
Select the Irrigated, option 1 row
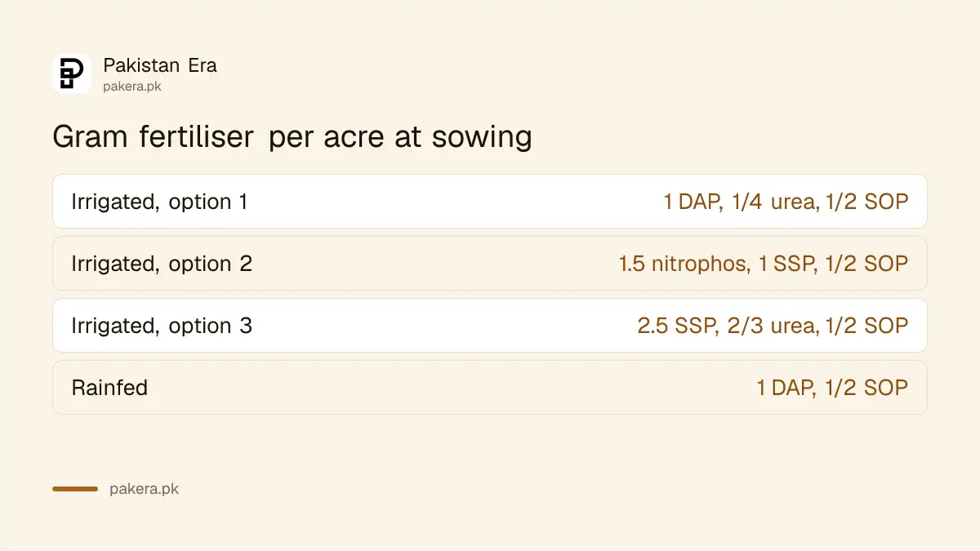pyautogui.click(x=490, y=201)
